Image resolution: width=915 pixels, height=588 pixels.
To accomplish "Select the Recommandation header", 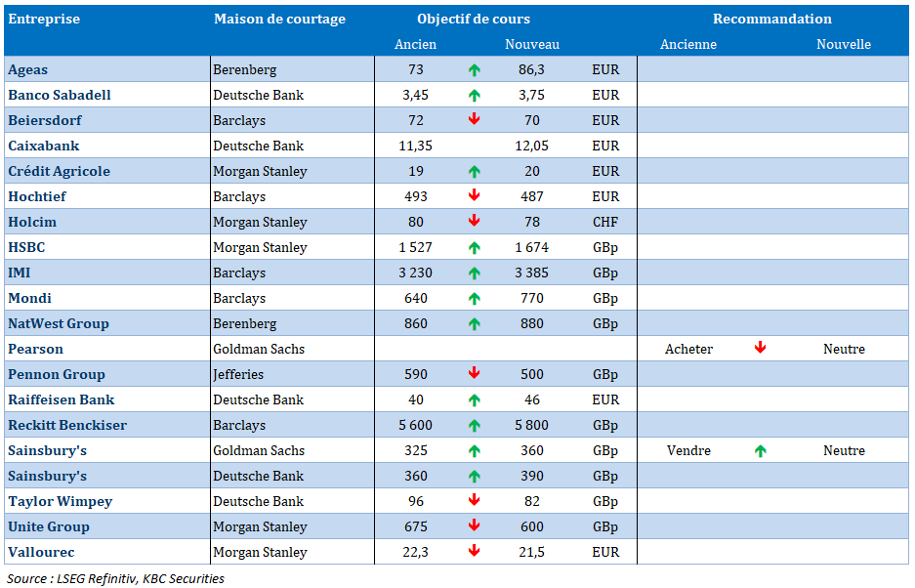I will click(772, 20).
